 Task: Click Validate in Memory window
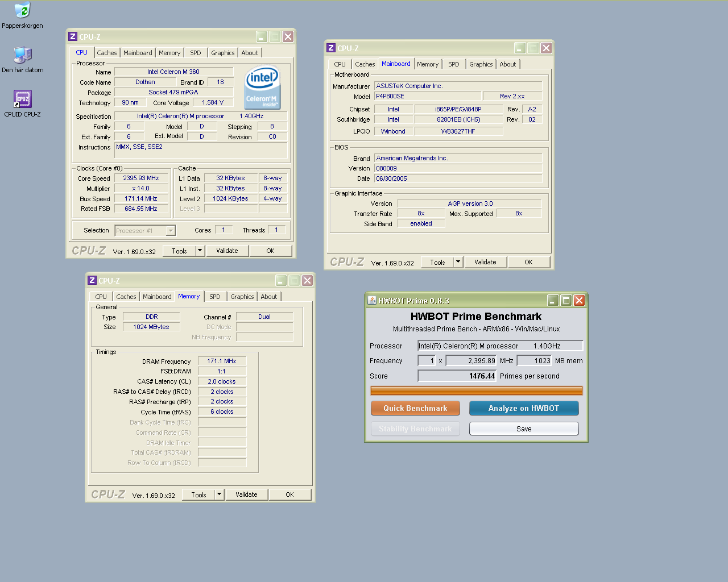[246, 494]
